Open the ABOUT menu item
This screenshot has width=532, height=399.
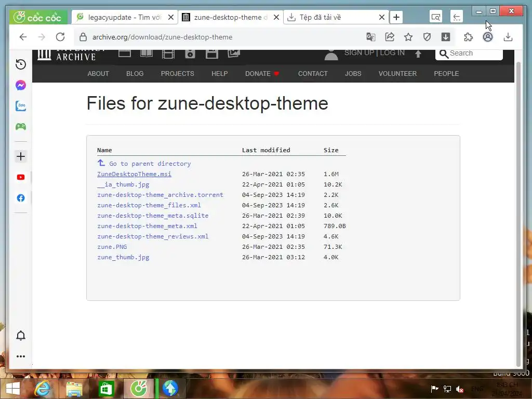(98, 74)
